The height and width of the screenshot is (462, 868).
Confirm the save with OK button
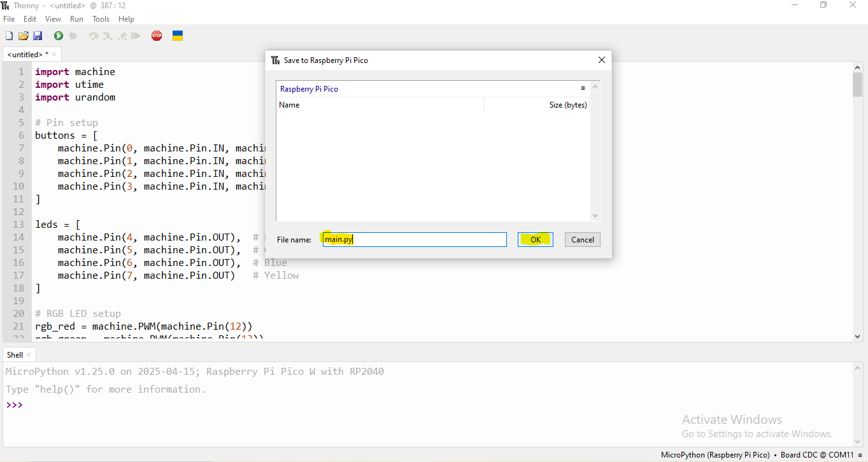(x=536, y=240)
